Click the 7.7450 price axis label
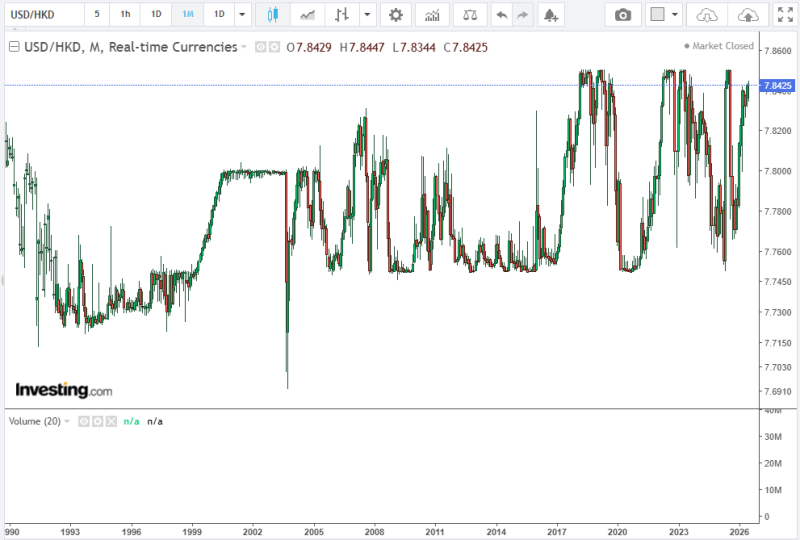This screenshot has height=540, width=800. click(778, 282)
